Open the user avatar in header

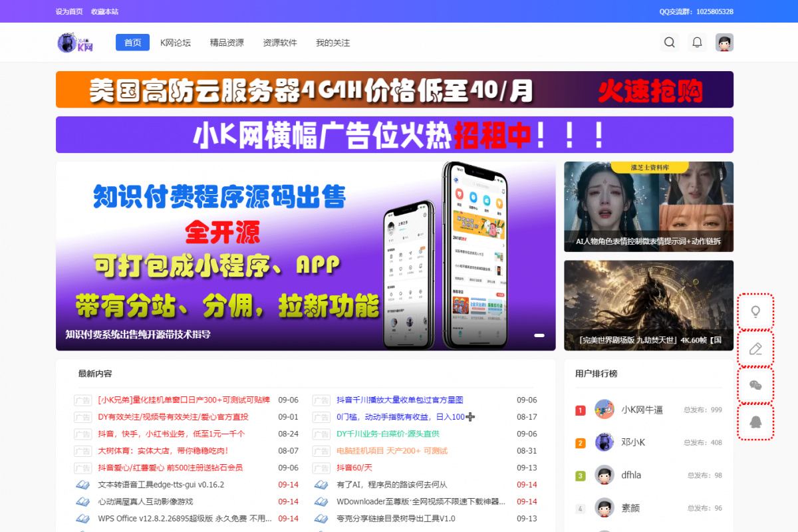click(724, 43)
